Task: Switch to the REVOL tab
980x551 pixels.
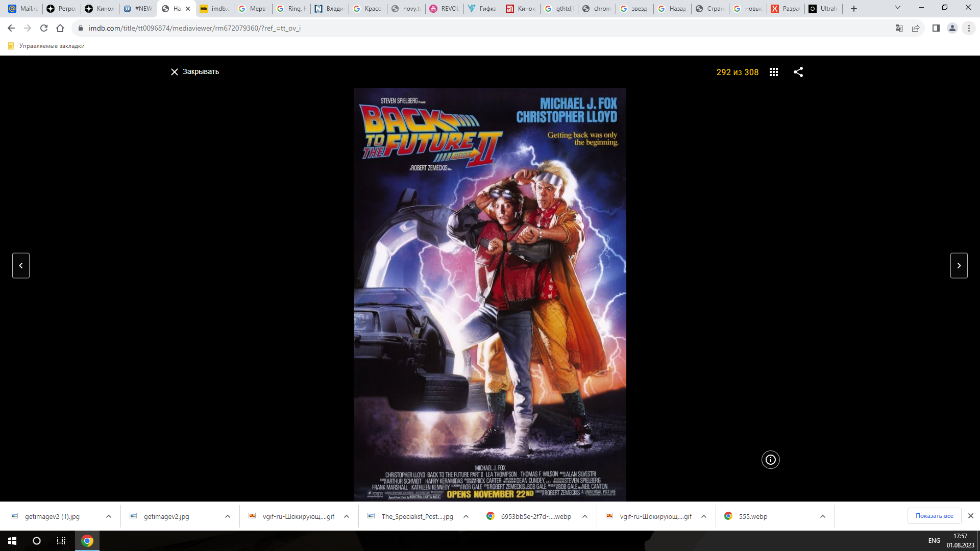Action: click(x=444, y=9)
